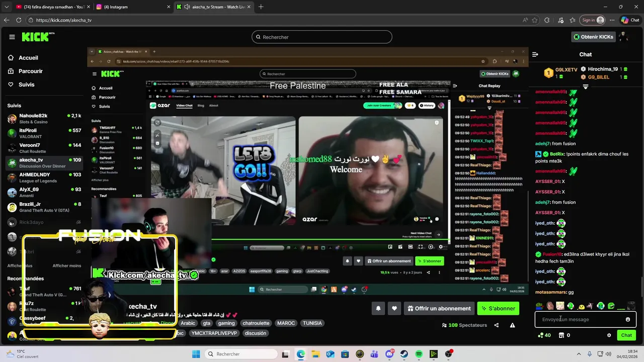The width and height of the screenshot is (644, 362).
Task: Select the akecha_tv Stream browser tab
Action: pyautogui.click(x=214, y=7)
